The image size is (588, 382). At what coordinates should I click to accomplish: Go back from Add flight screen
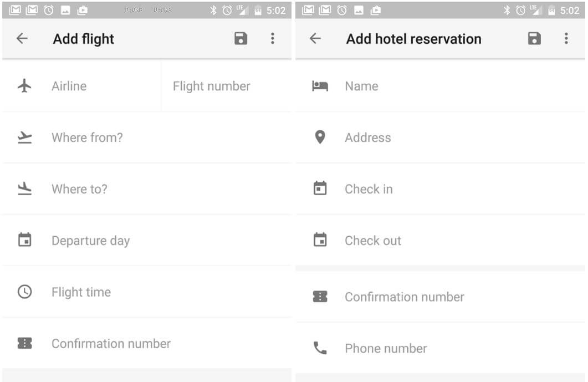[22, 38]
